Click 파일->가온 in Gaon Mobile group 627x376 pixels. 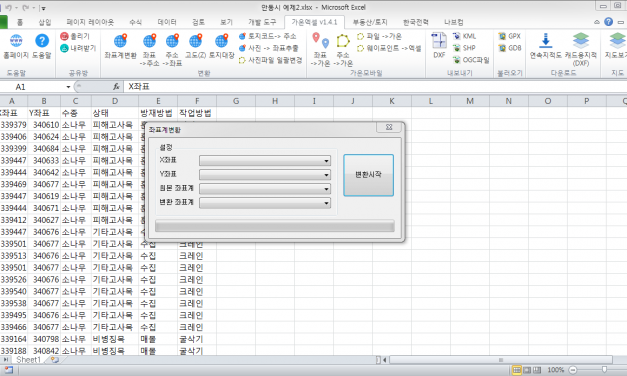point(379,36)
